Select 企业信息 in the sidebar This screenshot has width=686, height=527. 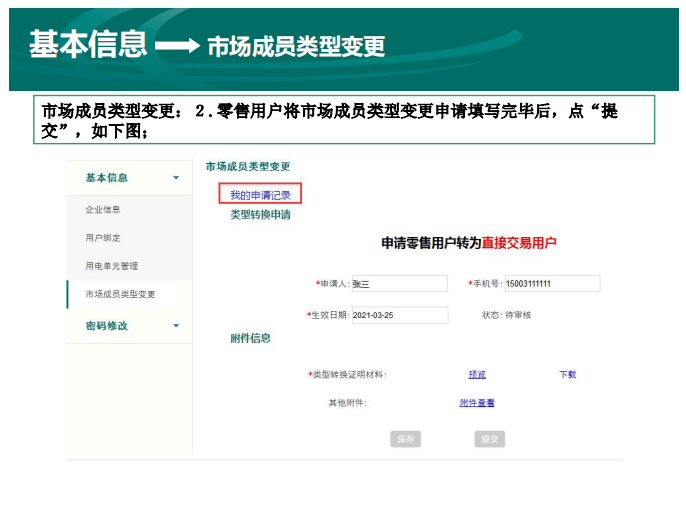(103, 210)
